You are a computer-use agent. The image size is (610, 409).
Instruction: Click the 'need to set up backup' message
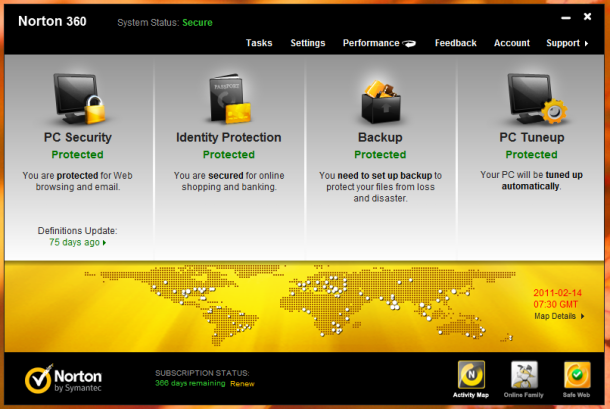click(x=380, y=187)
